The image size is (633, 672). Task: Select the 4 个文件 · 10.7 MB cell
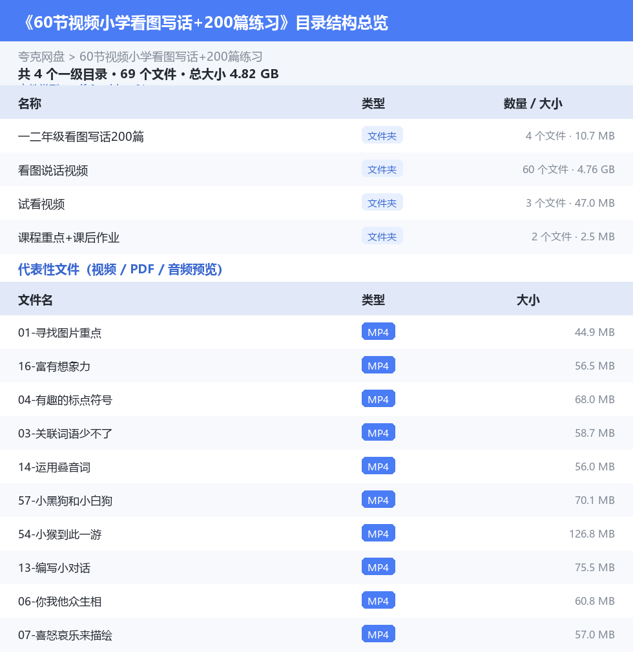(570, 136)
